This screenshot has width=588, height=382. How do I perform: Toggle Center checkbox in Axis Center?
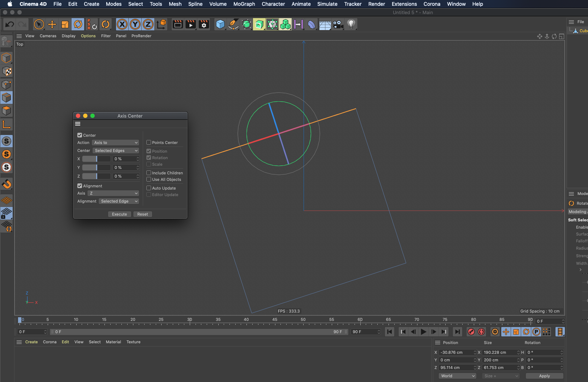click(x=80, y=135)
